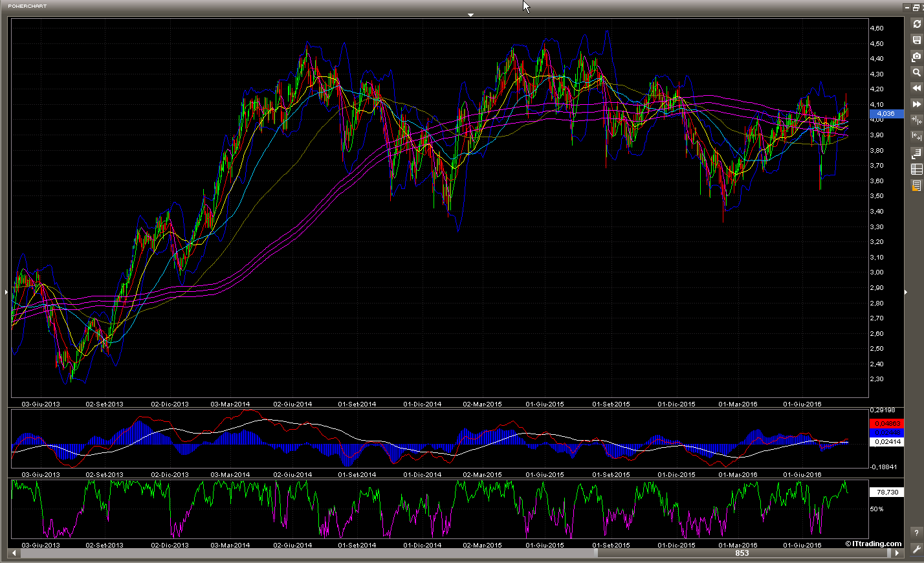Click 01-Giu-2016 date on main chart axis
924x563 pixels.
coord(802,404)
